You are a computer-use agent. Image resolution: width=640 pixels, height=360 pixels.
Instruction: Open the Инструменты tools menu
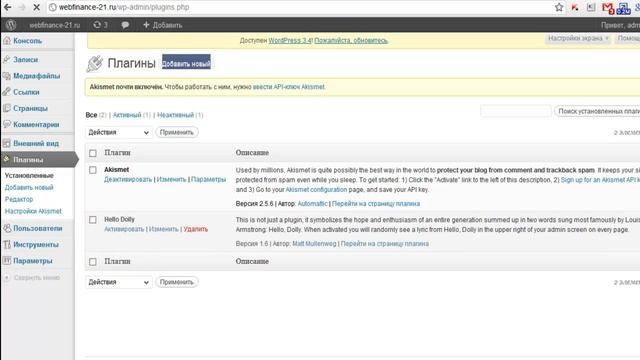tap(36, 244)
